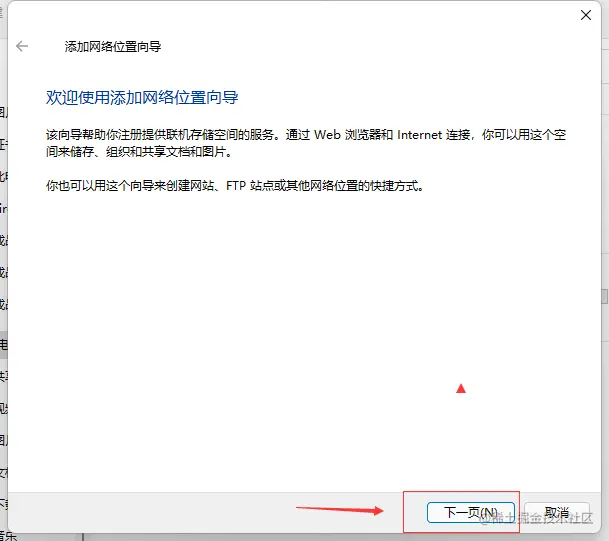This screenshot has height=541, width=609.
Task: Click the background window's scrollbar thumb on the right edge
Action: [604, 296]
